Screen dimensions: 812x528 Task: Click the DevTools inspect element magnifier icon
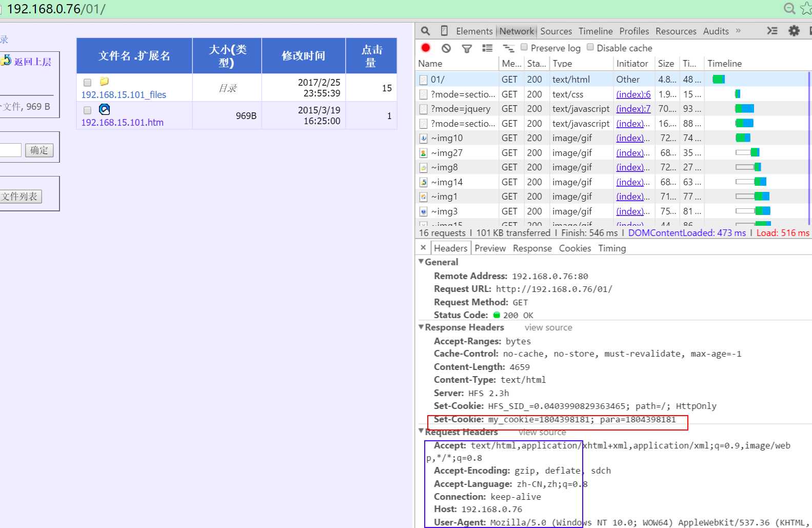point(425,31)
